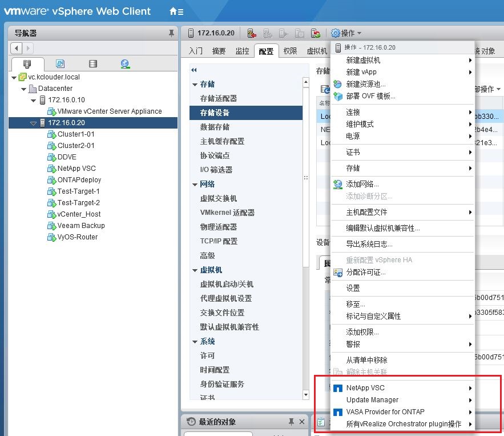Open the 操作 actions dropdown
The width and height of the screenshot is (504, 436).
pos(346,33)
